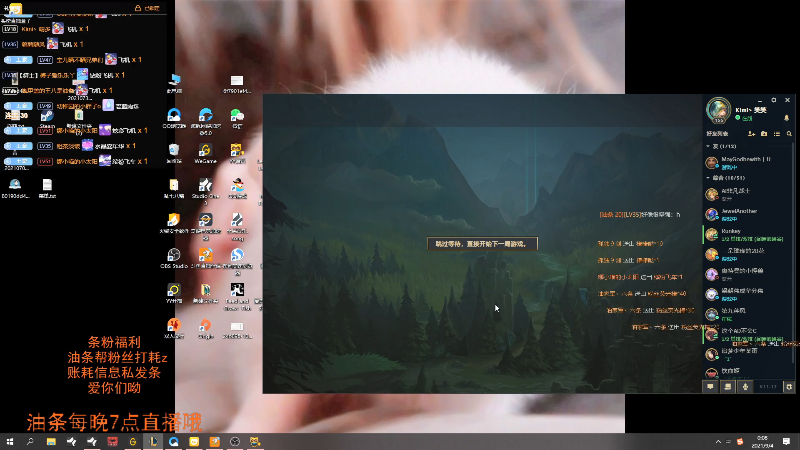This screenshot has width=800, height=450.
Task: Click the WeGame taskbar icon
Action: tap(133, 441)
